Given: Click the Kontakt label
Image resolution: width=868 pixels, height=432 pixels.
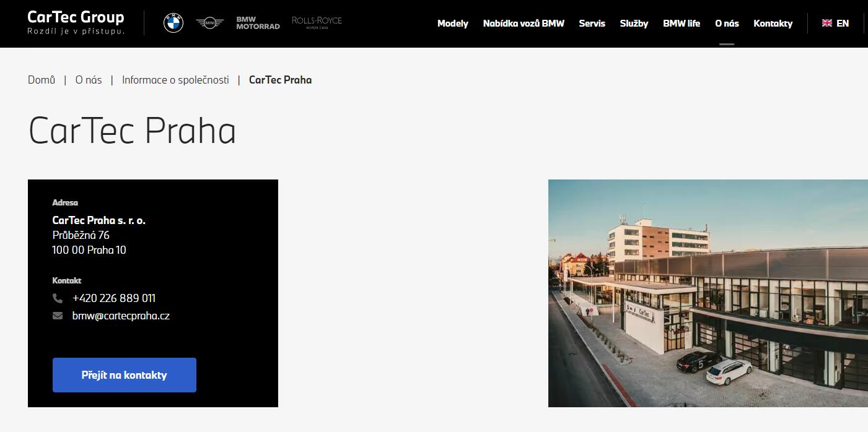Looking at the screenshot, I should [x=67, y=280].
